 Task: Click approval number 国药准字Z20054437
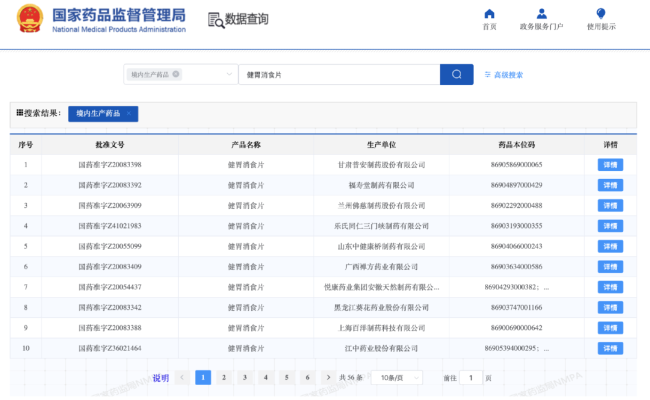(x=110, y=287)
